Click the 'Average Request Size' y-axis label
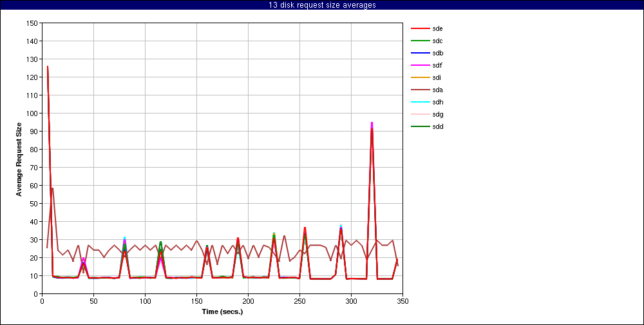 19,159
